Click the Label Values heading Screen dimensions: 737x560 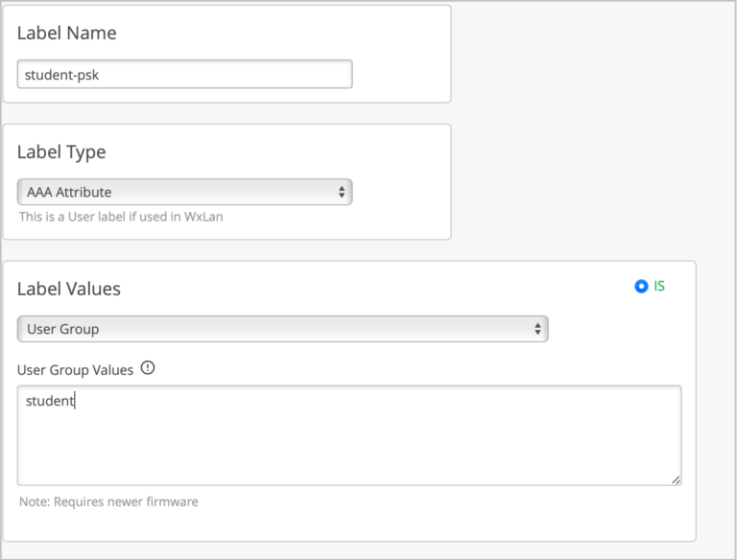(x=69, y=289)
